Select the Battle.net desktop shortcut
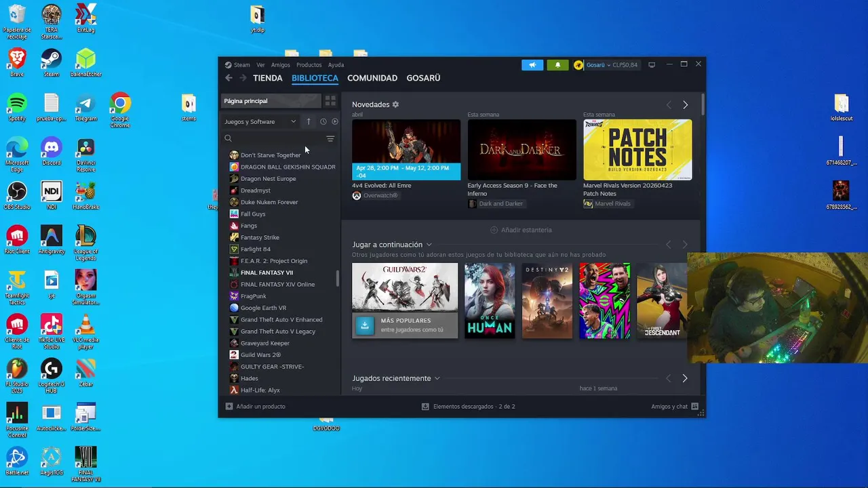The width and height of the screenshot is (868, 488). point(17,461)
